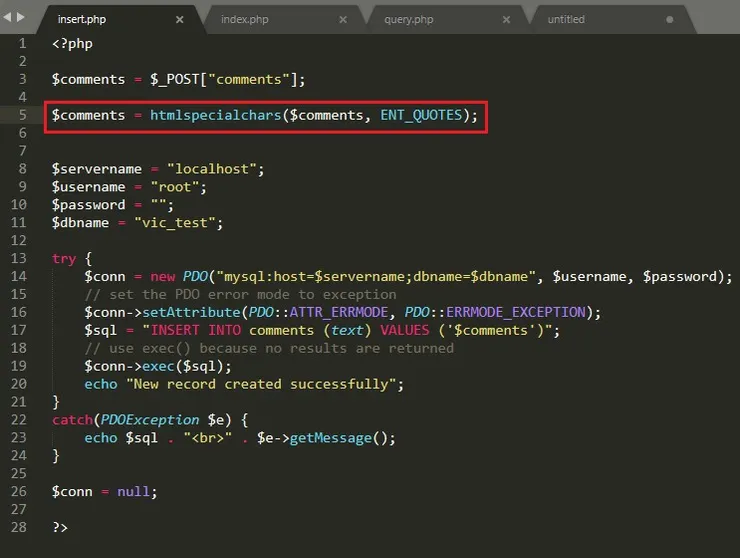Click "New record created successfully" string
This screenshot has width=740, height=558.
point(261,384)
